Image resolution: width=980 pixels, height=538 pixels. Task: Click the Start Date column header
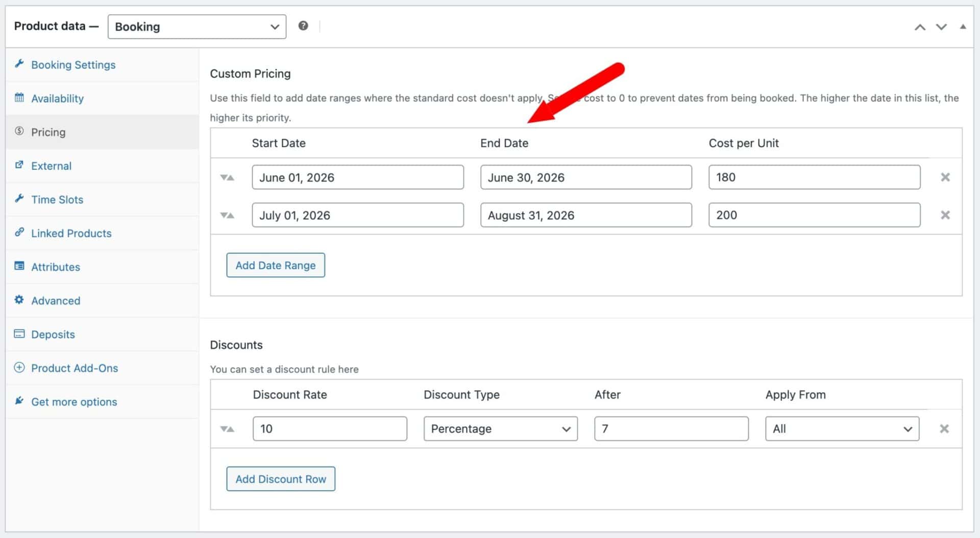pyautogui.click(x=279, y=143)
